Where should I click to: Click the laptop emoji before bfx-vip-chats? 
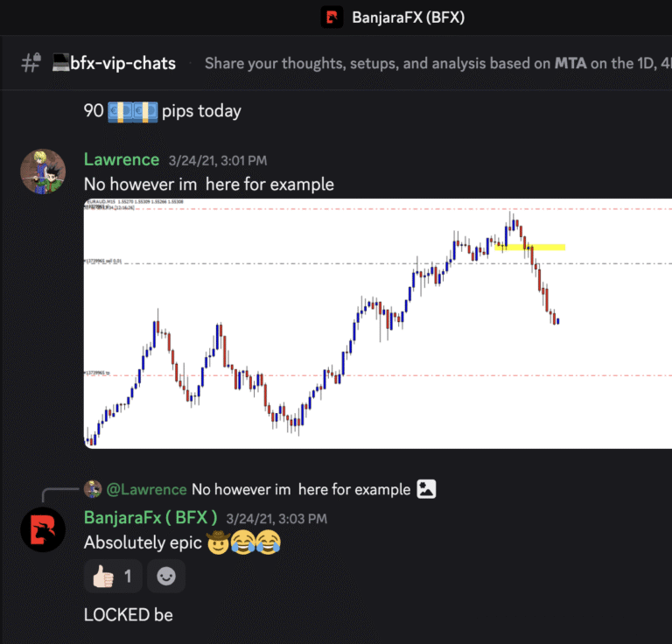[60, 62]
